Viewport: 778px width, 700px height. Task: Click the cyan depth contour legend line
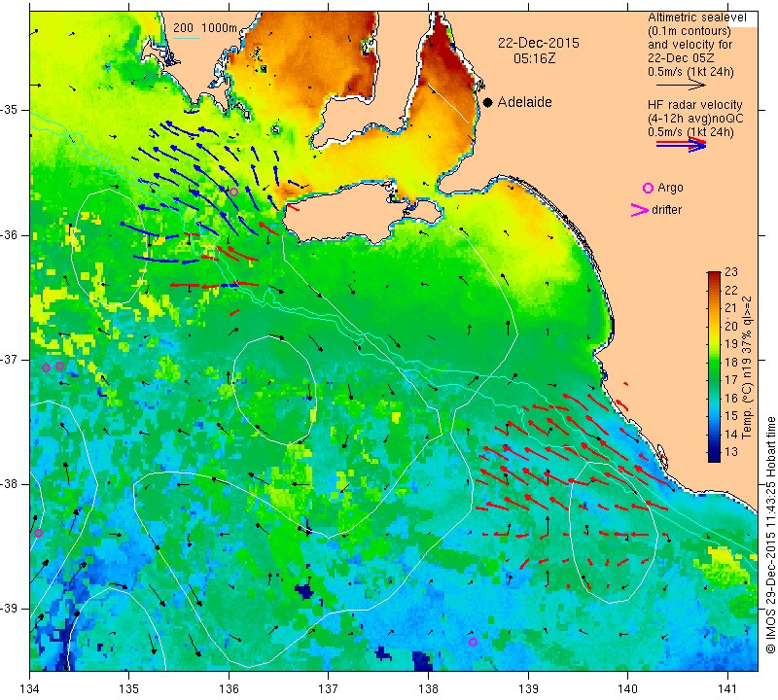click(x=187, y=38)
